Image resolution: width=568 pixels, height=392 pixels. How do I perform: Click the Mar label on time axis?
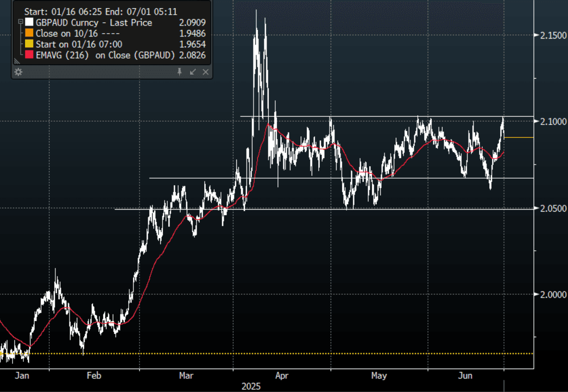(186, 376)
